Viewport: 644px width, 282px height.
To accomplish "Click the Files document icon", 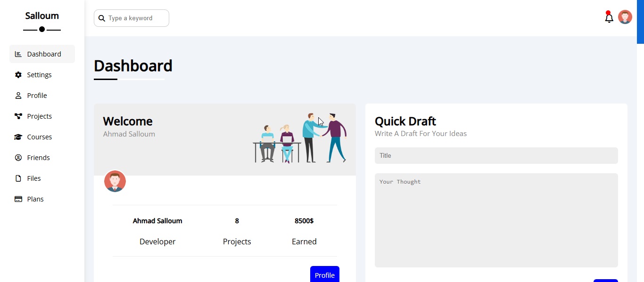I will click(18, 178).
